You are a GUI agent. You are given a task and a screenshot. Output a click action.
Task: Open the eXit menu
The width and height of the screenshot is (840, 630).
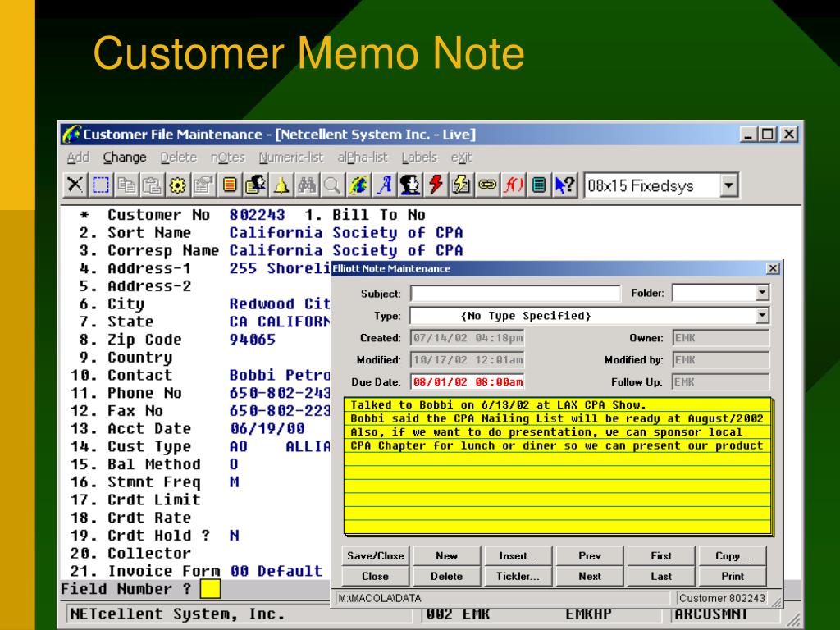[x=461, y=157]
